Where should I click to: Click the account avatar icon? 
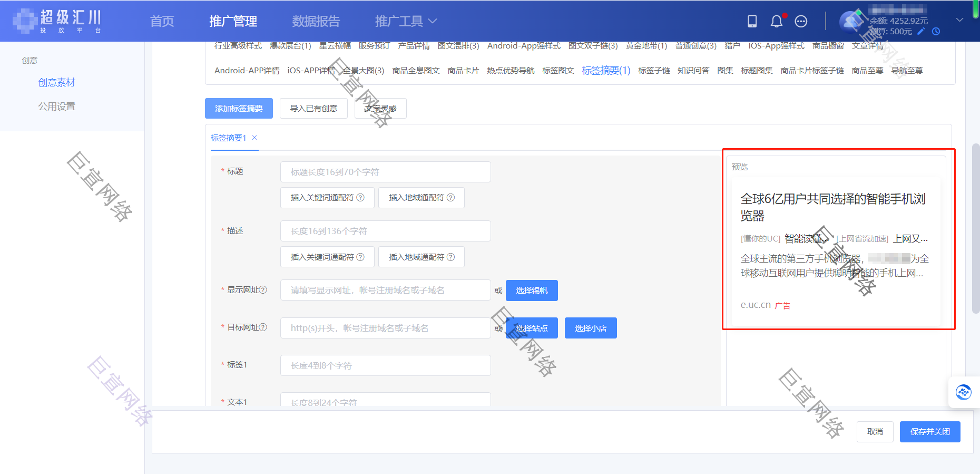coord(850,22)
